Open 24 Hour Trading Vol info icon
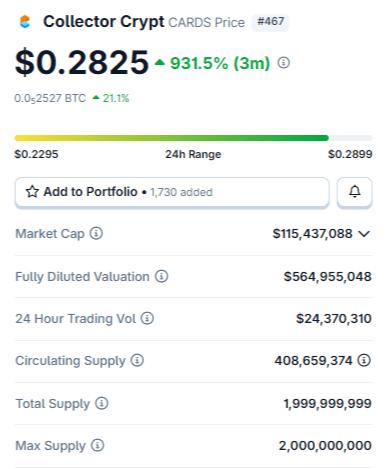 [147, 318]
